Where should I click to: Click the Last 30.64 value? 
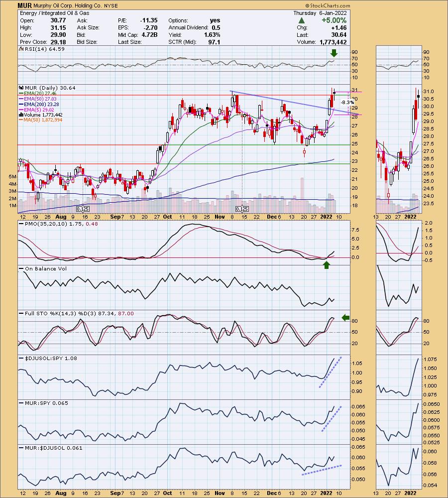pos(339,35)
